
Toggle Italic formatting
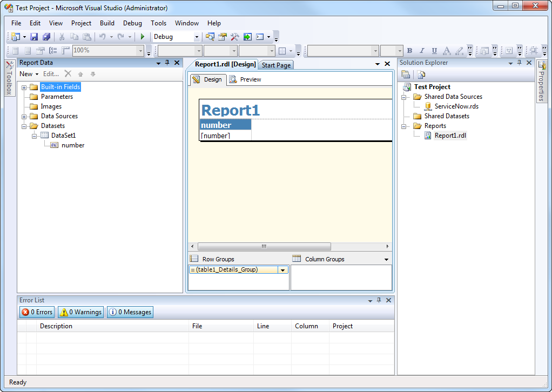click(x=422, y=51)
